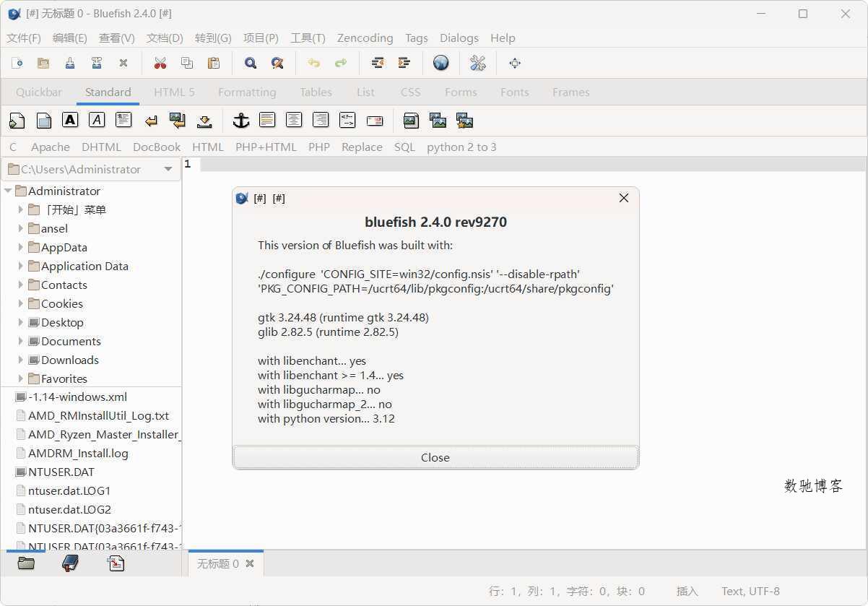Screen dimensions: 868x606
Task: Apply Bold with the A icon
Action: [x=70, y=120]
